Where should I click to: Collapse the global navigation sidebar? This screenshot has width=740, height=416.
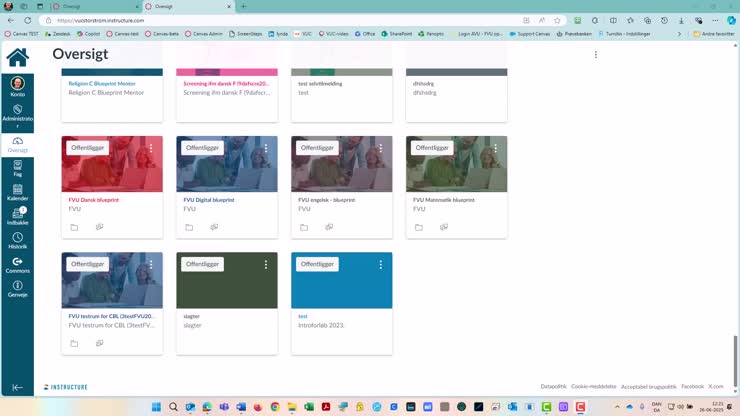pos(17,387)
